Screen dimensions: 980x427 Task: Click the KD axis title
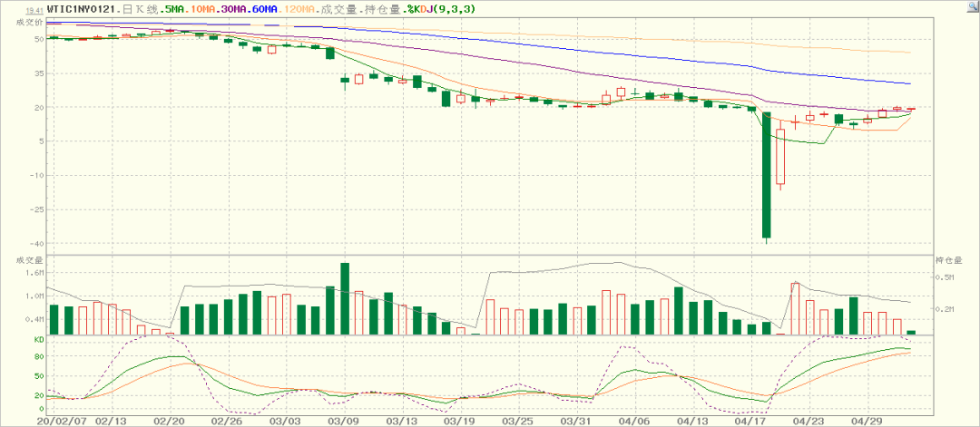coord(37,339)
